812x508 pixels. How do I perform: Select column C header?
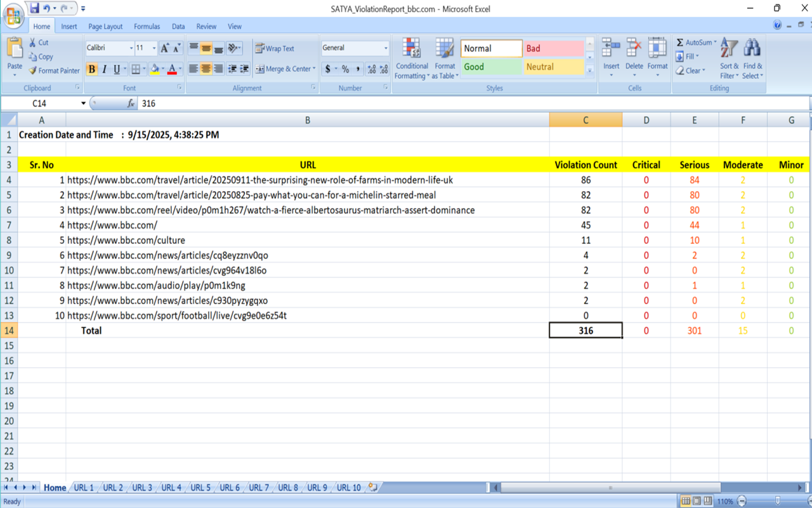click(x=586, y=120)
